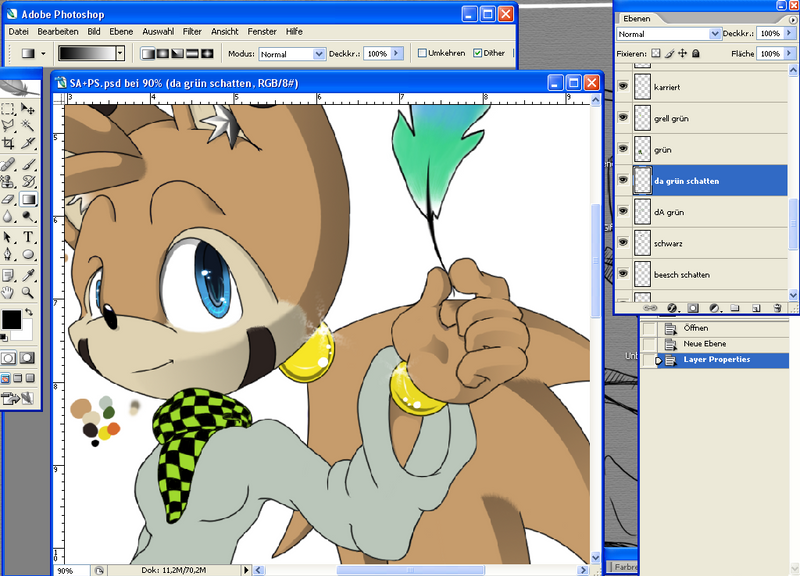
Task: Open the layer Deckkr. opacity arrow
Action: coord(789,33)
